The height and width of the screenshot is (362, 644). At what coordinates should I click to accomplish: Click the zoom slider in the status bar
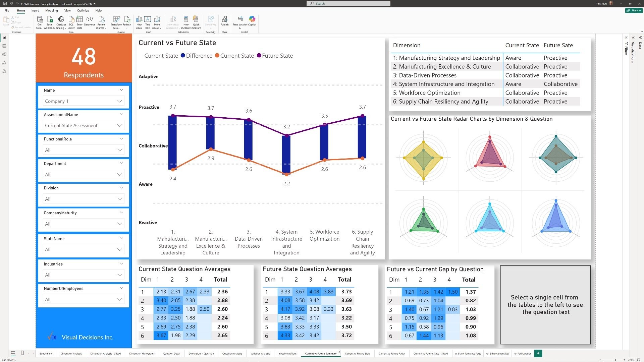615,360
